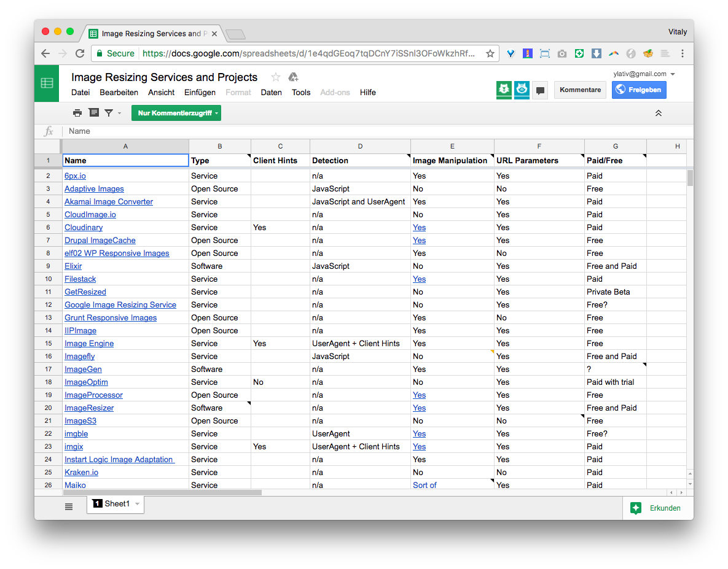Open the Daten menu
This screenshot has width=728, height=569.
[x=271, y=92]
